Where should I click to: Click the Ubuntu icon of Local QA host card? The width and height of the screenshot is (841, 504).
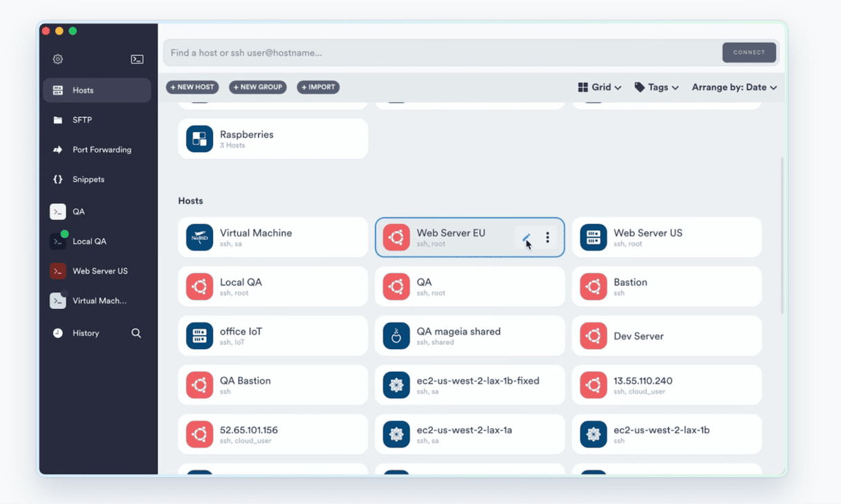click(200, 286)
